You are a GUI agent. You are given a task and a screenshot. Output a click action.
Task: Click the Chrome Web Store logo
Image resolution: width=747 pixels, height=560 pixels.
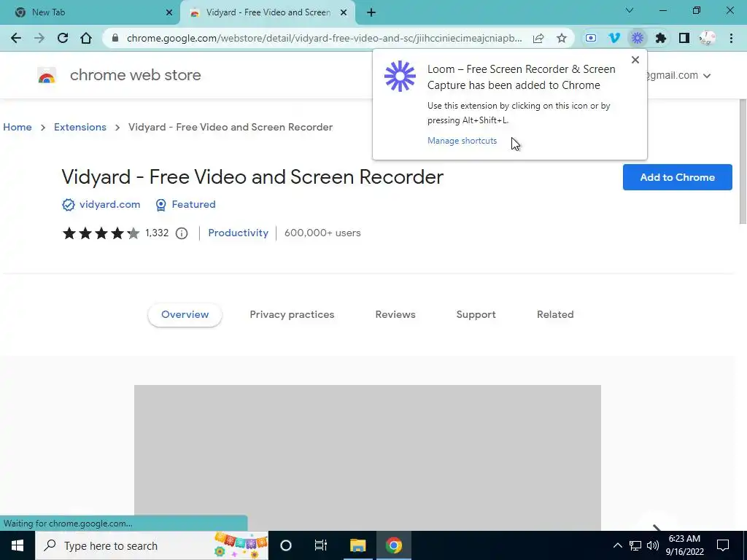pos(47,75)
